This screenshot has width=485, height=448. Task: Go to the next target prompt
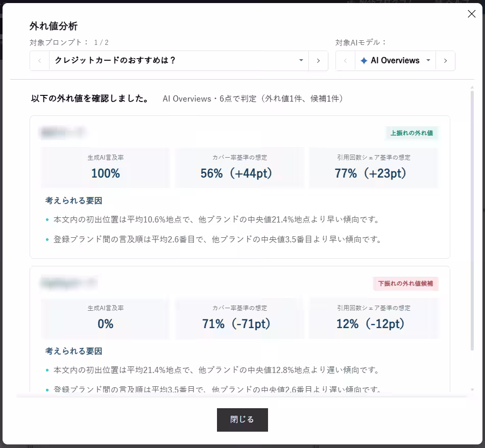(x=318, y=61)
